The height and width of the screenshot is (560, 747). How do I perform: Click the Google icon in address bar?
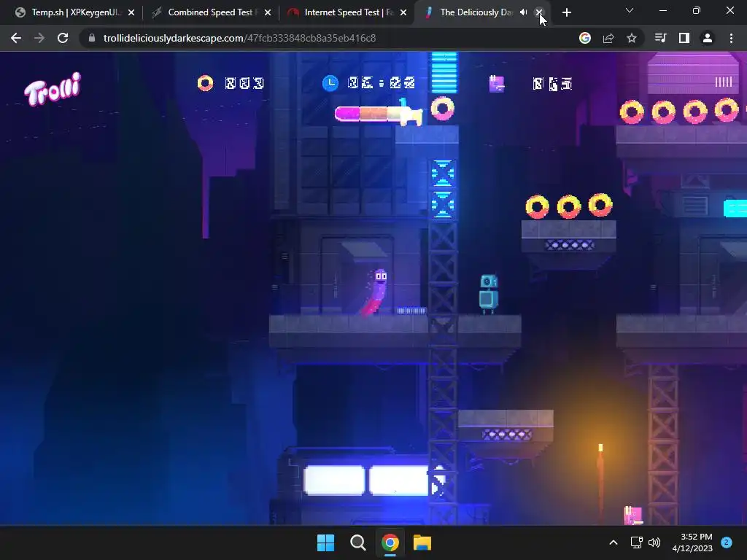[x=585, y=38]
